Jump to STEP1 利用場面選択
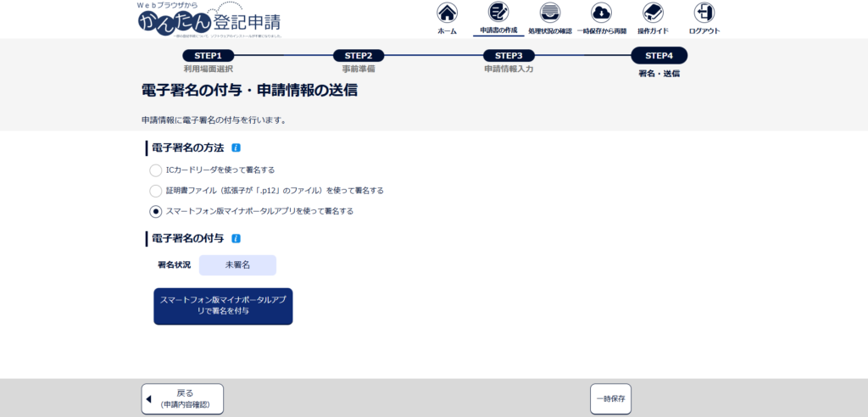This screenshot has width=868, height=417. [x=208, y=56]
